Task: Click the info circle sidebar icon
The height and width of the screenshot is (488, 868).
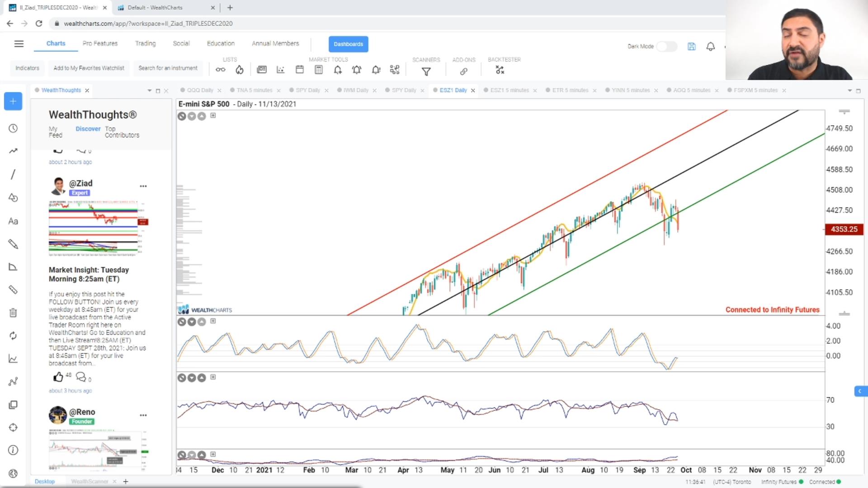Action: pyautogui.click(x=13, y=450)
